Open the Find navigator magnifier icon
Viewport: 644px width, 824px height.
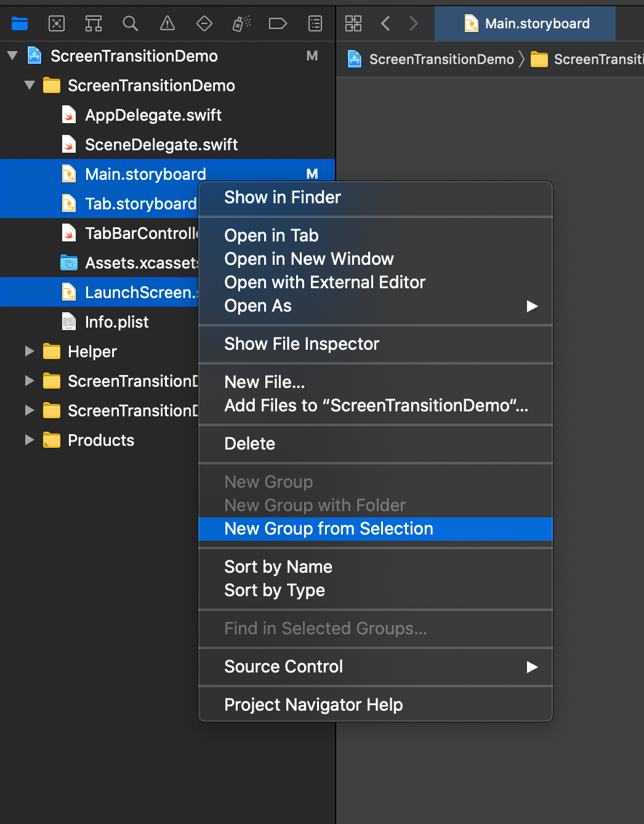[x=131, y=24]
